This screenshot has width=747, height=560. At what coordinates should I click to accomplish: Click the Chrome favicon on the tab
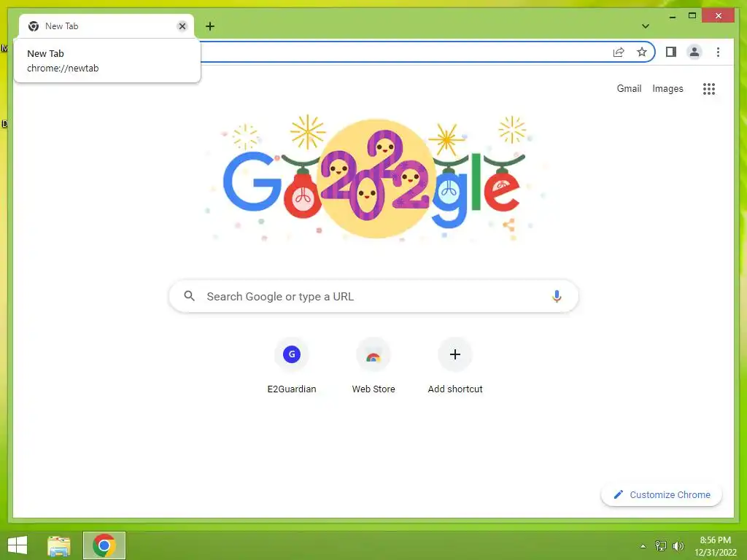tap(34, 26)
